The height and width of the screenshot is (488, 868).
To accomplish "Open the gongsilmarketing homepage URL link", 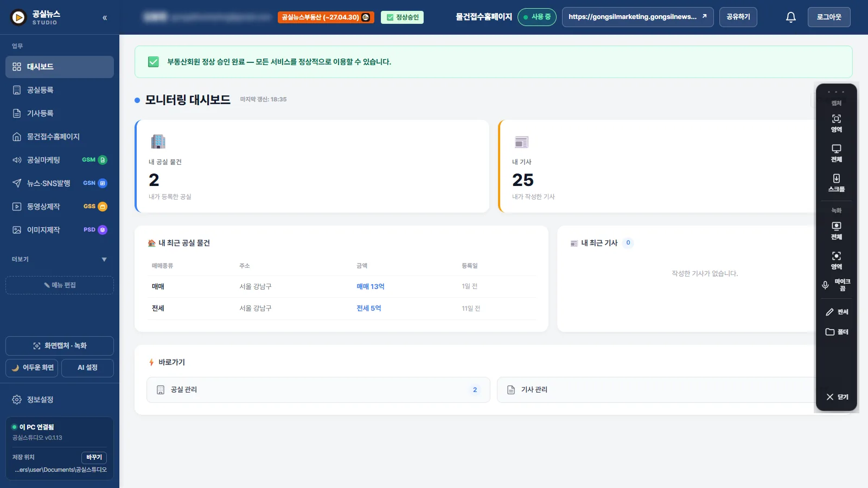I will click(637, 17).
